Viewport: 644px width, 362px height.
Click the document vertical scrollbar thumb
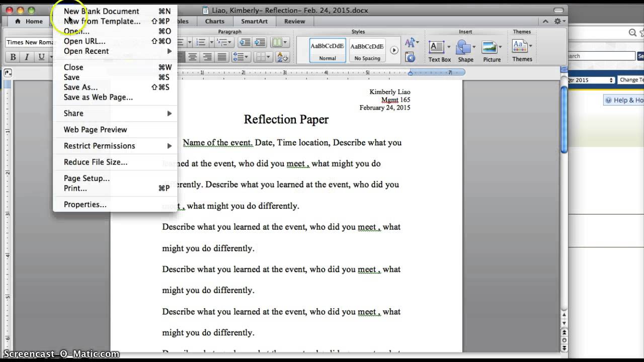click(x=564, y=120)
